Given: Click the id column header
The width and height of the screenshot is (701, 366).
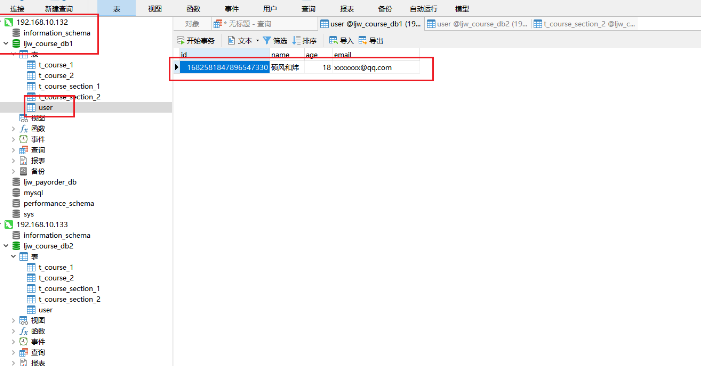Looking at the screenshot, I should pos(225,55).
